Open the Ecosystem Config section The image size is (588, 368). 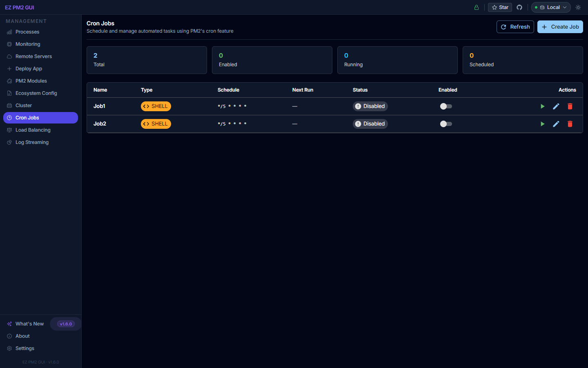click(x=36, y=93)
